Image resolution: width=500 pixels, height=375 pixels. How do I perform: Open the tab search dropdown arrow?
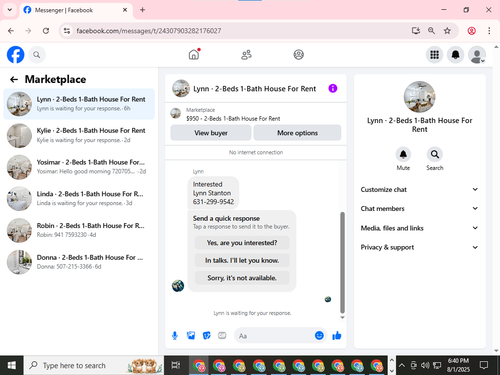click(10, 10)
